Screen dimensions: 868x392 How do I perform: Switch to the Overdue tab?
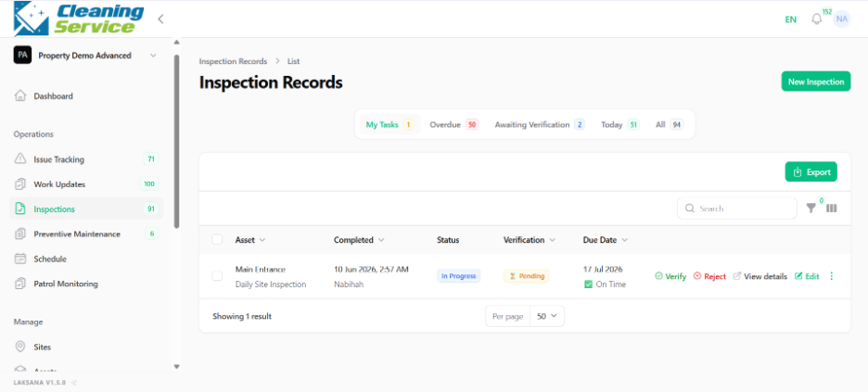(453, 125)
